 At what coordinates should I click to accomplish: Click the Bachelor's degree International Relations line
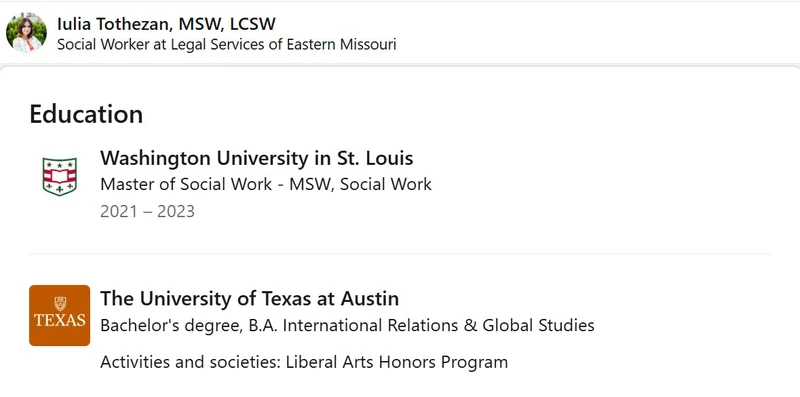(347, 325)
